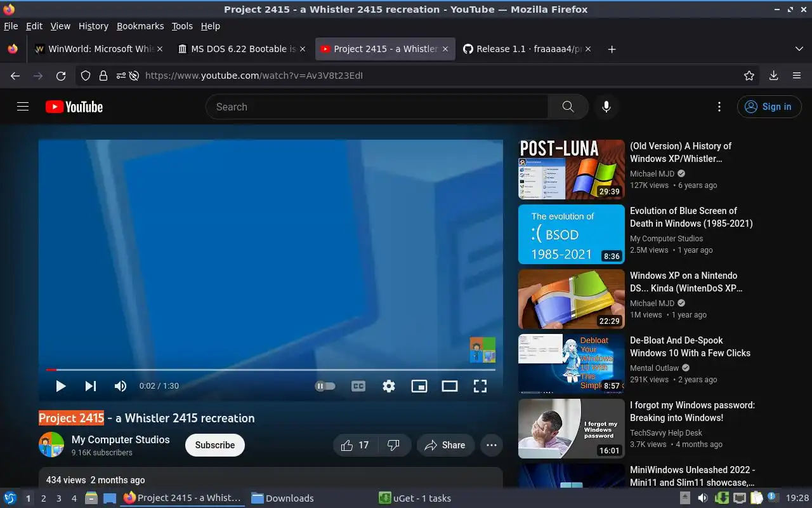Click the pinned Firefox tab

[13, 49]
